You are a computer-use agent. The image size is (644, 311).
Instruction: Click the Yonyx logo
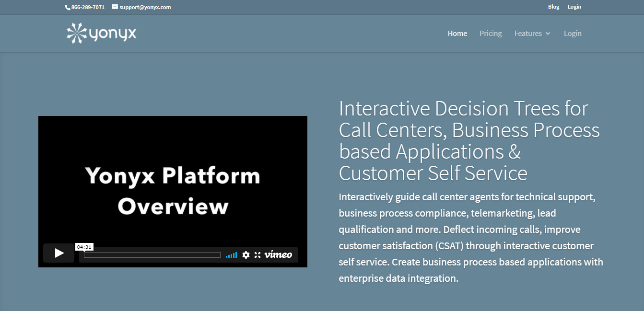coord(102,34)
